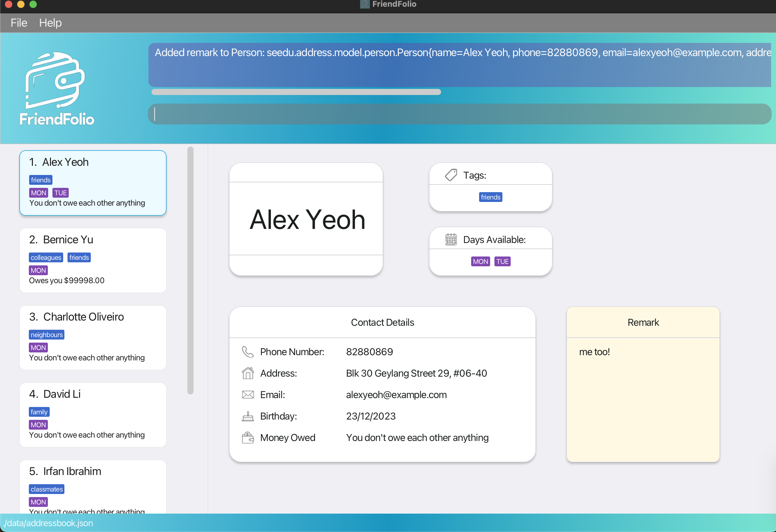Click the birthday value 23/12/2023

(371, 416)
